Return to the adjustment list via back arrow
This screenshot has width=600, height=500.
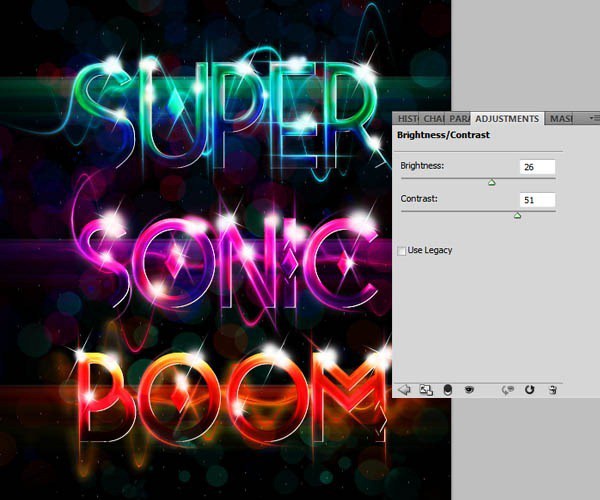point(405,389)
